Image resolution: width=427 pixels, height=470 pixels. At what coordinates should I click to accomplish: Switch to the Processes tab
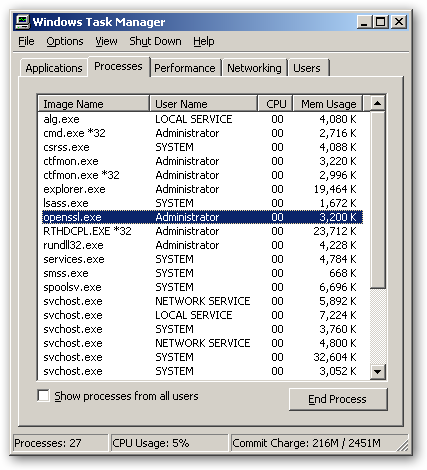[118, 66]
